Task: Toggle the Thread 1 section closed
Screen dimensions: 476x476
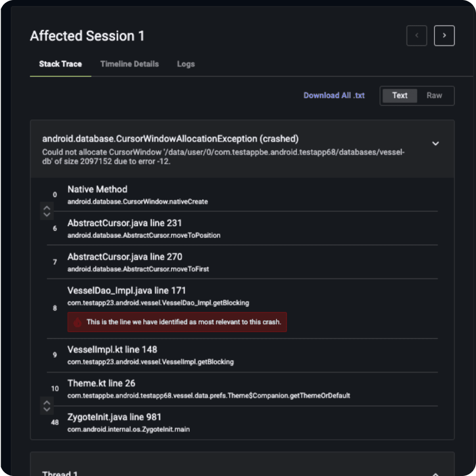Action: coord(435,473)
